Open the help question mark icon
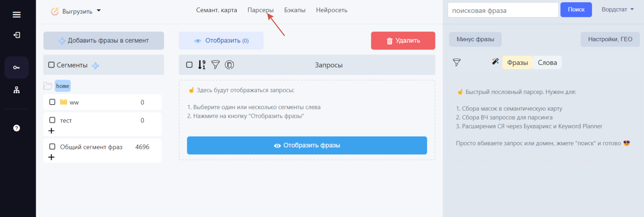 pyautogui.click(x=16, y=128)
